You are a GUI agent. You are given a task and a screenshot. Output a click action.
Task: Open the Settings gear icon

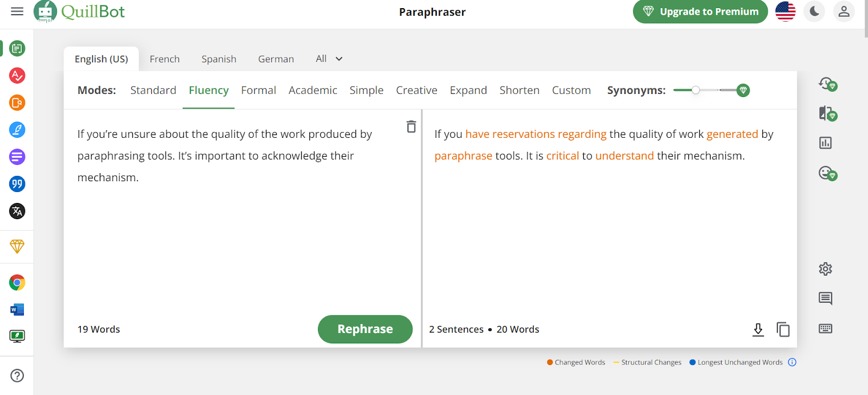pyautogui.click(x=826, y=269)
